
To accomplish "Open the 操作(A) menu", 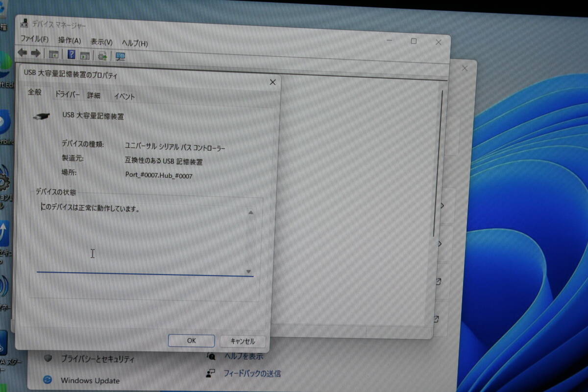I will point(70,41).
